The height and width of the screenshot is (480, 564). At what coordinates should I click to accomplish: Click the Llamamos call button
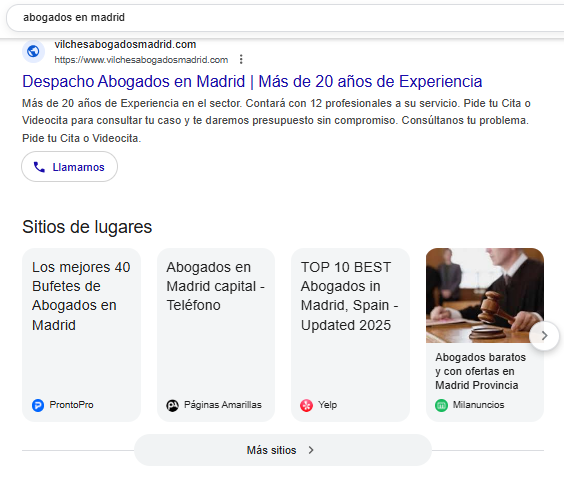point(69,167)
